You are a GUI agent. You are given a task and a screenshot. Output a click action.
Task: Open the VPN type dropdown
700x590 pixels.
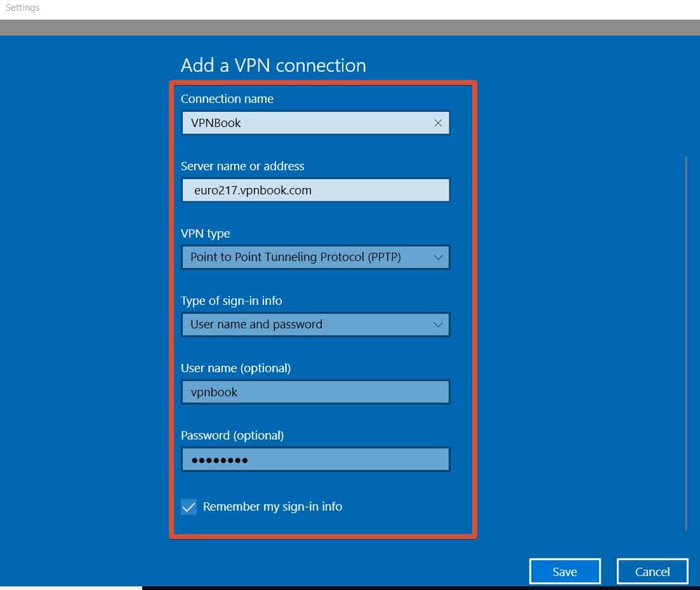[x=315, y=257]
